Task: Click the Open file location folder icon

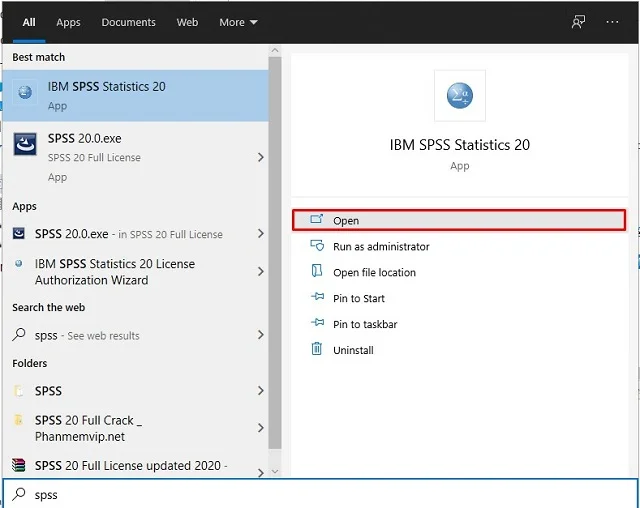Action: [317, 271]
